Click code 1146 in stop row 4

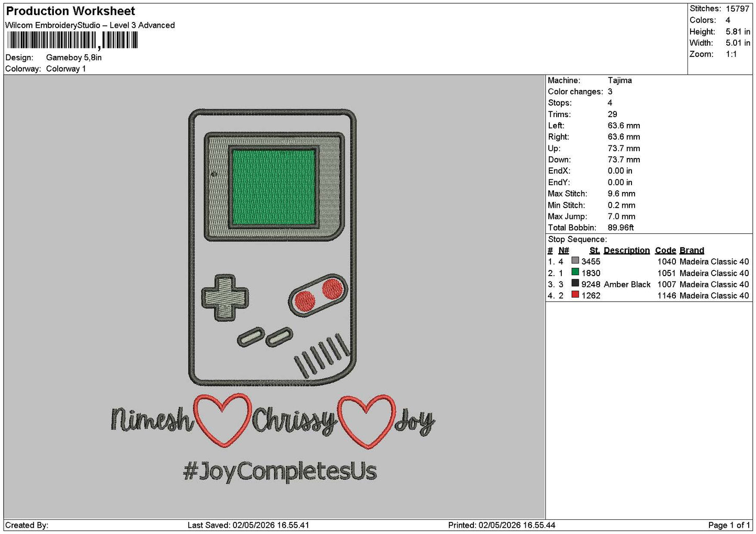[x=667, y=296]
